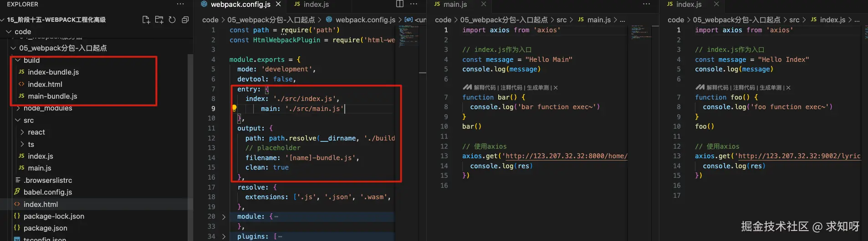Expand folded module block on line 20
The image size is (868, 241).
224,217
